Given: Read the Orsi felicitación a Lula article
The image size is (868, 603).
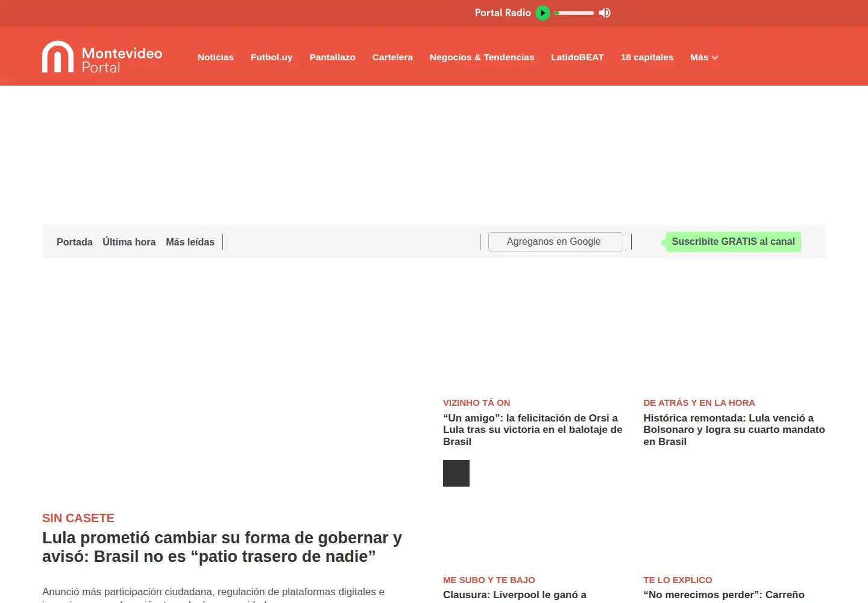Looking at the screenshot, I should [x=533, y=429].
